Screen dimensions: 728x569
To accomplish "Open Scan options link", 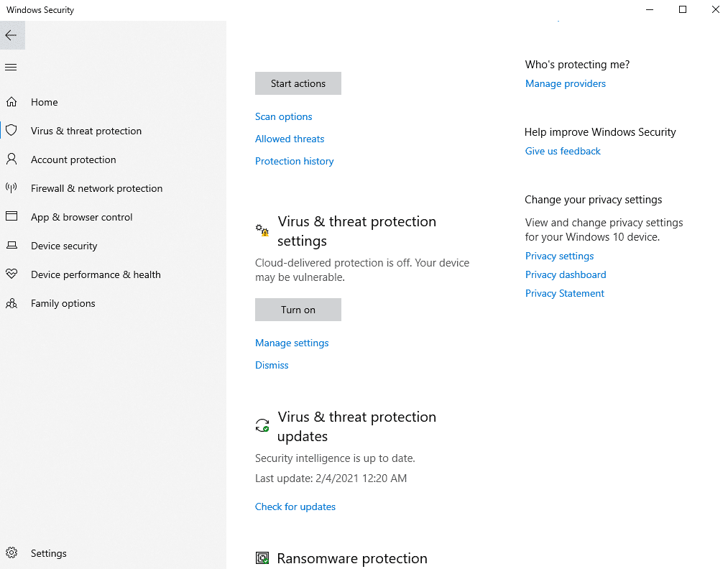I will point(284,116).
